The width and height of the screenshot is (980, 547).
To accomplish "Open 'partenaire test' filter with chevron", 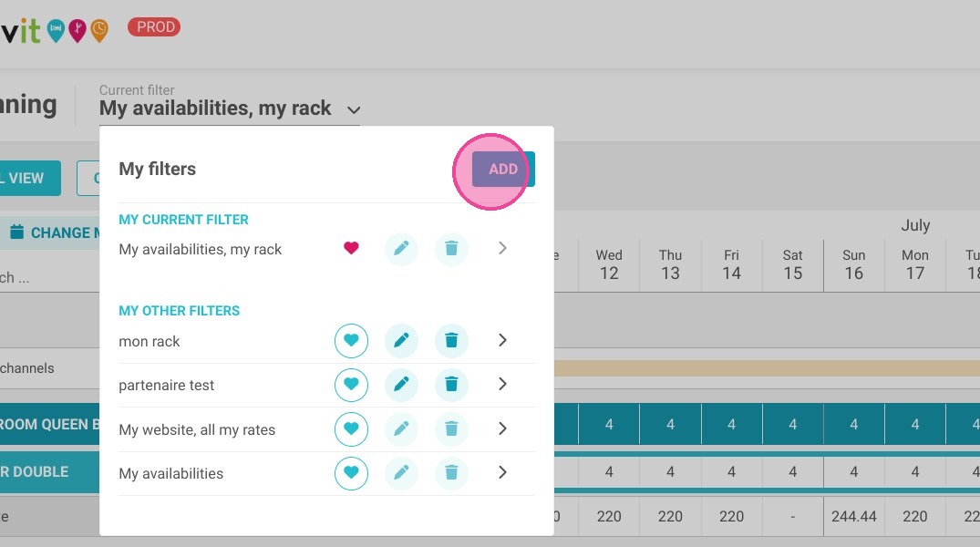I will 502,385.
